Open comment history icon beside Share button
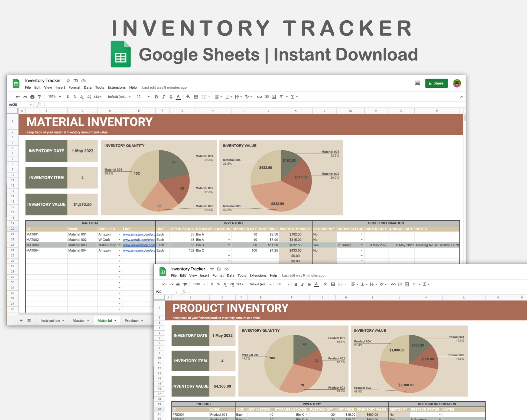This screenshot has width=527, height=420. tap(417, 83)
